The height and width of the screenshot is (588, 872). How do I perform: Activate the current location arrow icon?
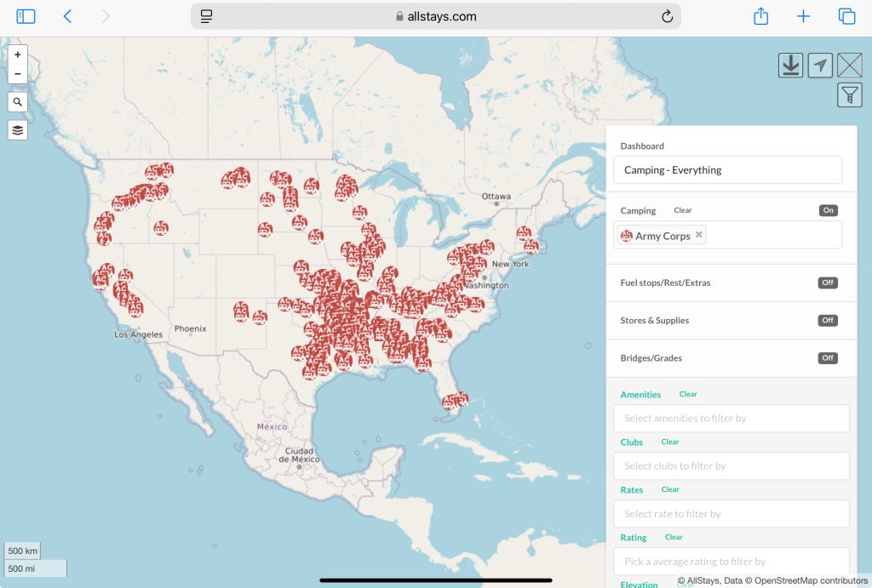tap(820, 64)
